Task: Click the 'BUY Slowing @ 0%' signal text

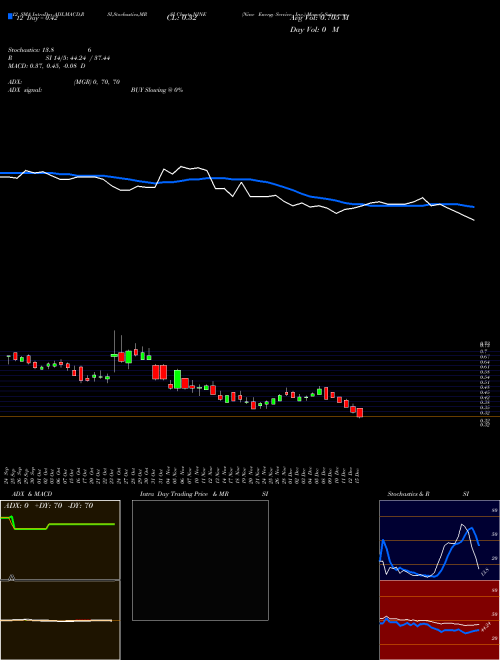Action: point(157,90)
